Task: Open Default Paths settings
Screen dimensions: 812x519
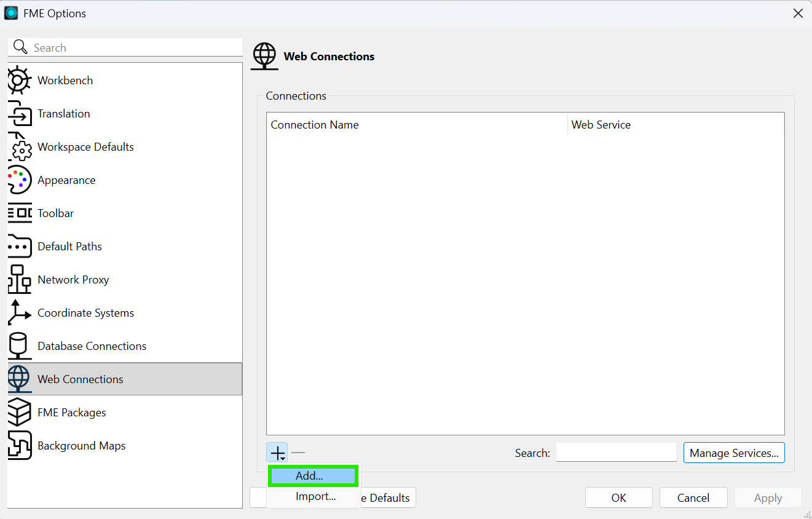Action: pos(125,247)
